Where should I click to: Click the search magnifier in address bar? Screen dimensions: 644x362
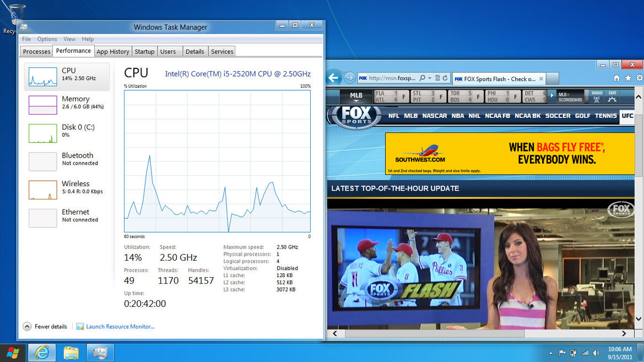point(422,78)
